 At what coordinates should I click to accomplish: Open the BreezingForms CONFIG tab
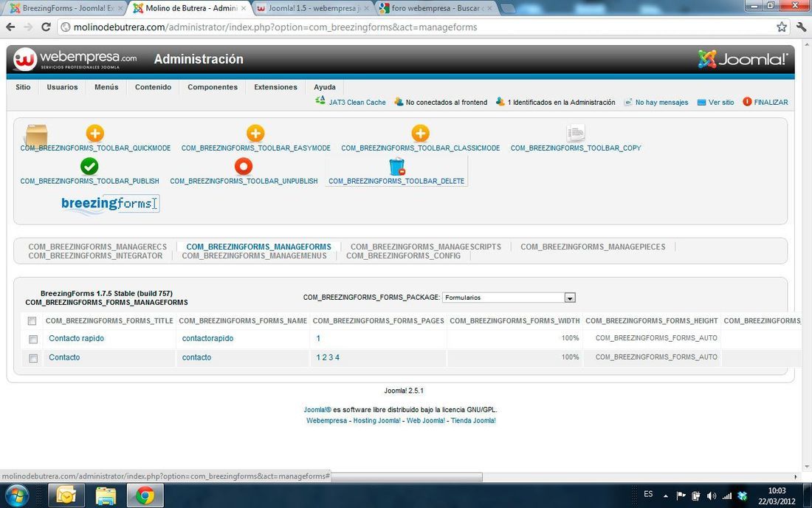pos(403,255)
